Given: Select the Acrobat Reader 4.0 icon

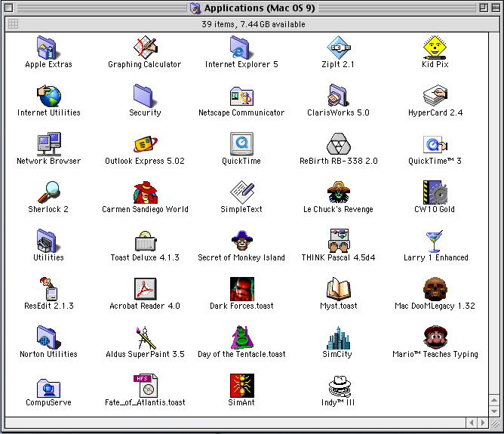Looking at the screenshot, I should coord(145,288).
